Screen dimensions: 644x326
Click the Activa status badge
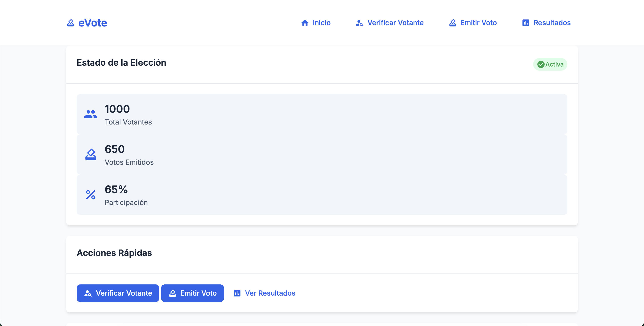[550, 64]
